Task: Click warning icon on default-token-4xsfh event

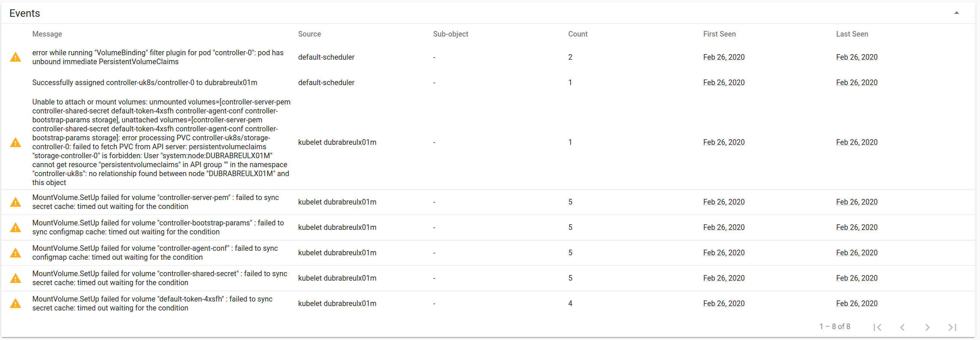Action: tap(15, 303)
